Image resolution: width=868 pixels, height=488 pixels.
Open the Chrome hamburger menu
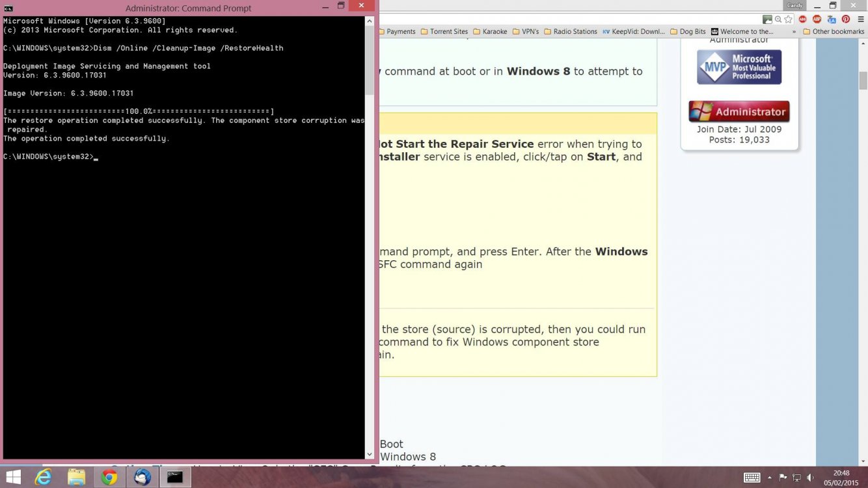(x=860, y=20)
